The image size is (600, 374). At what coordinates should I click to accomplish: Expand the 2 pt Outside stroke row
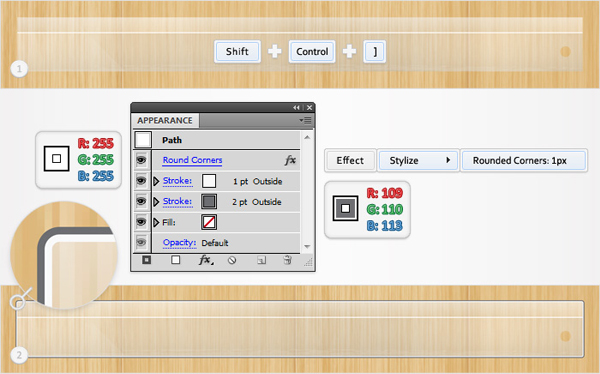pyautogui.click(x=156, y=202)
